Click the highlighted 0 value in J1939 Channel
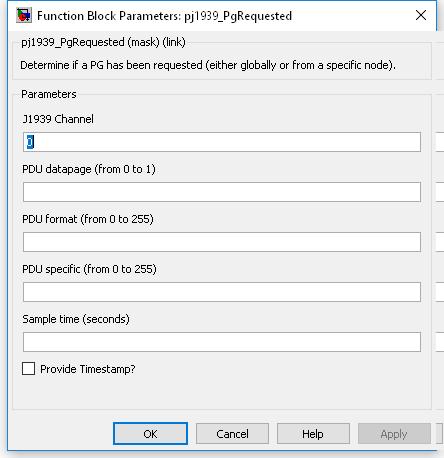Image resolution: width=444 pixels, height=458 pixels. click(30, 142)
